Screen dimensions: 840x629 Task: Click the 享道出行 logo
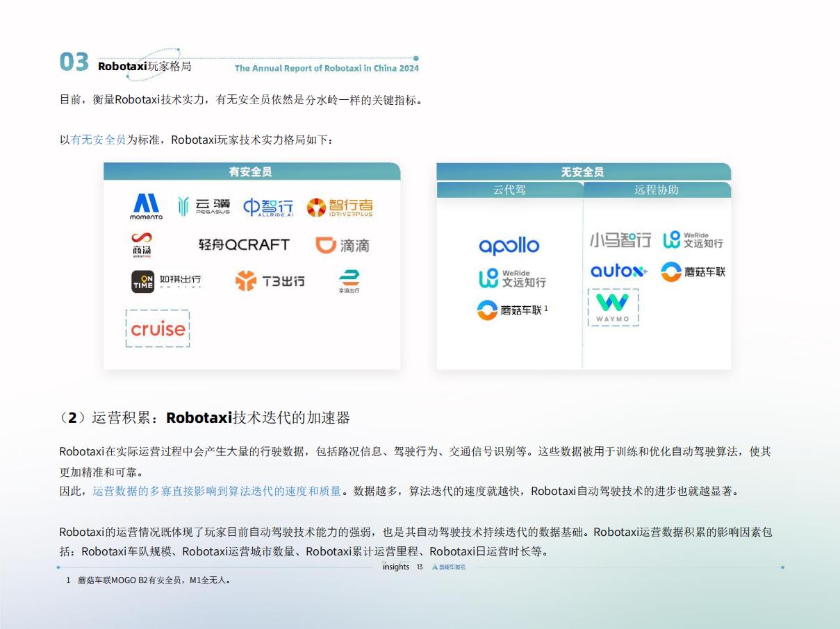[349, 281]
